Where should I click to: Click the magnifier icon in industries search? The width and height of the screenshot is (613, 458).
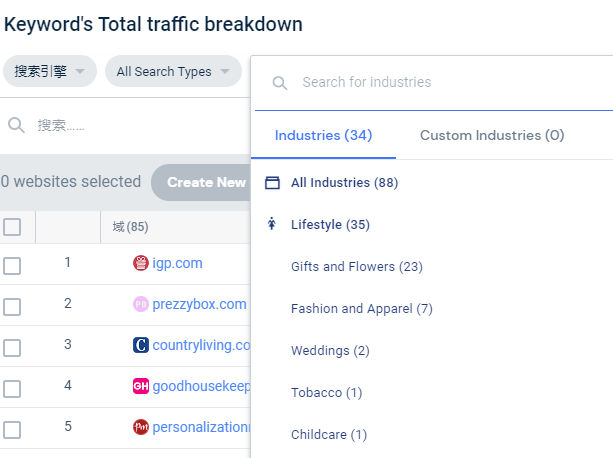[x=280, y=83]
